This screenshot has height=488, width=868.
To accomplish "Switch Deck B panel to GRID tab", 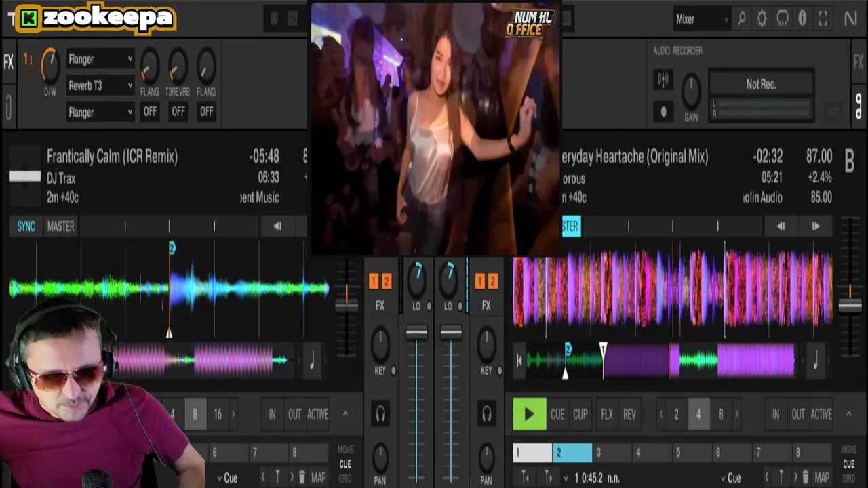I will point(848,479).
